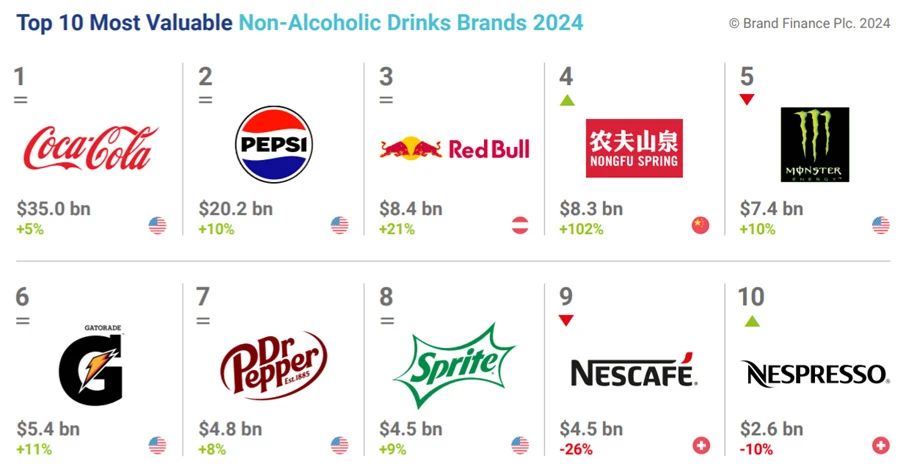Click the Red Bull logo

[455, 149]
